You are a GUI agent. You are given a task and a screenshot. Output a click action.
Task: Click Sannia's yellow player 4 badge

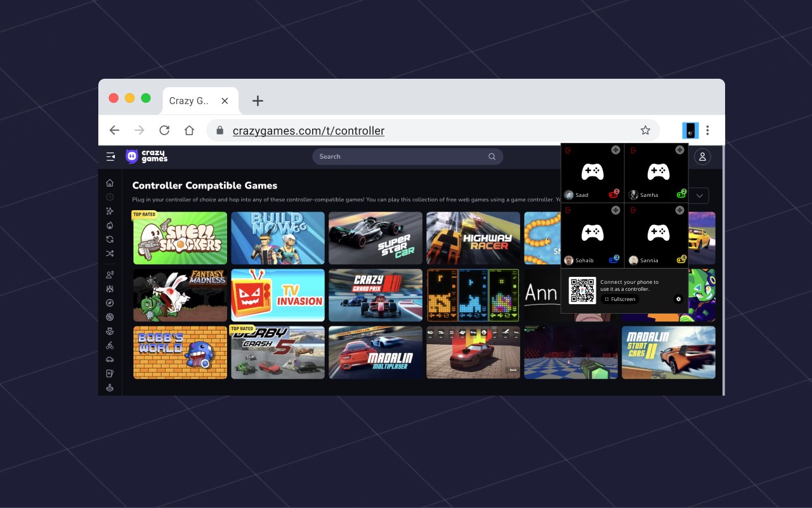click(681, 260)
